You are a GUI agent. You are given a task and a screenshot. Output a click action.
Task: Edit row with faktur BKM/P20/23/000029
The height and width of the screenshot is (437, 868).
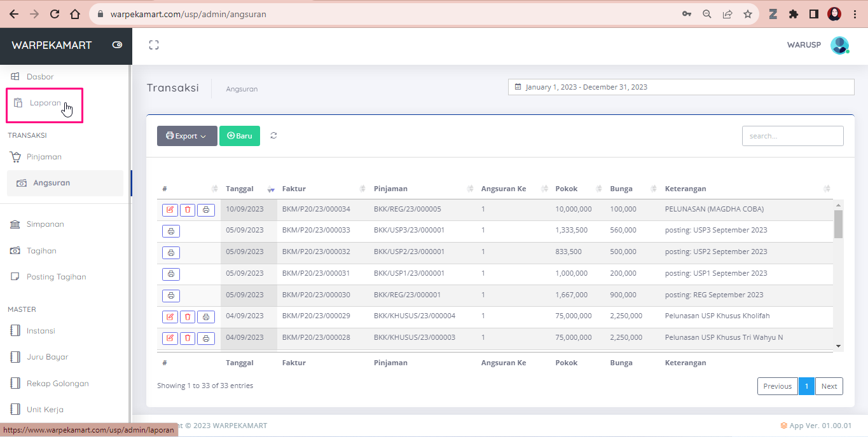[170, 316]
